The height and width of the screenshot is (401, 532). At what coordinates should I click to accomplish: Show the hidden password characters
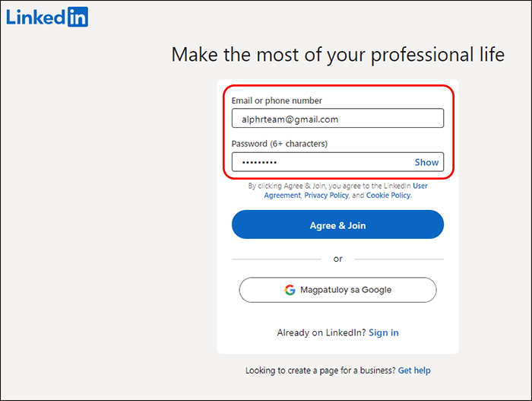click(x=426, y=162)
